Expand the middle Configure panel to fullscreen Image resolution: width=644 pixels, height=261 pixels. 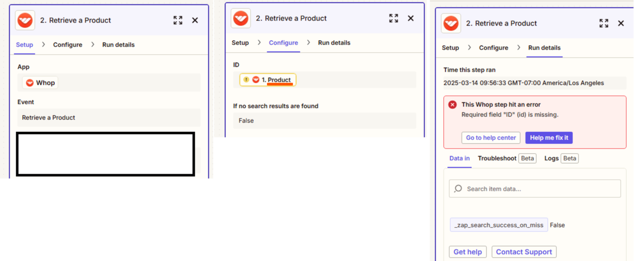pos(393,18)
